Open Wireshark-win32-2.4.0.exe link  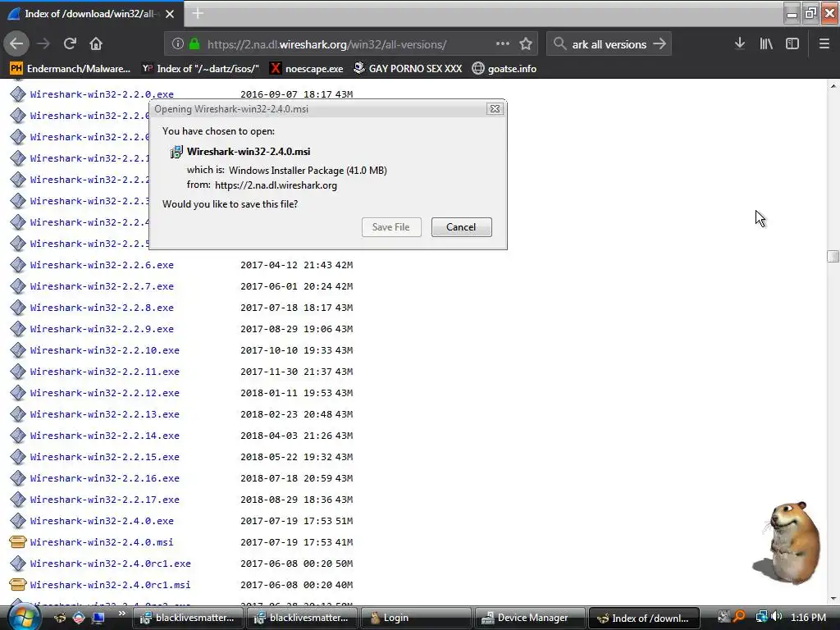[x=102, y=521]
